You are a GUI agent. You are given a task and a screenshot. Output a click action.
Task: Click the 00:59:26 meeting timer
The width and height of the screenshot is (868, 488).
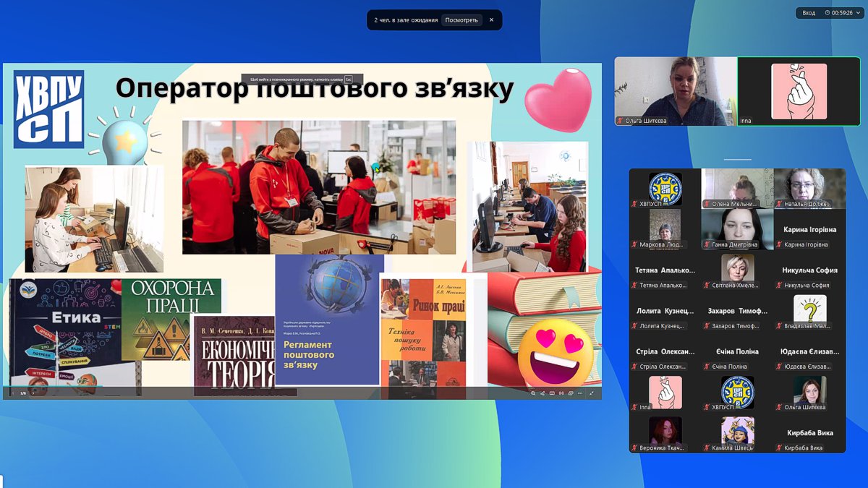[x=843, y=12]
